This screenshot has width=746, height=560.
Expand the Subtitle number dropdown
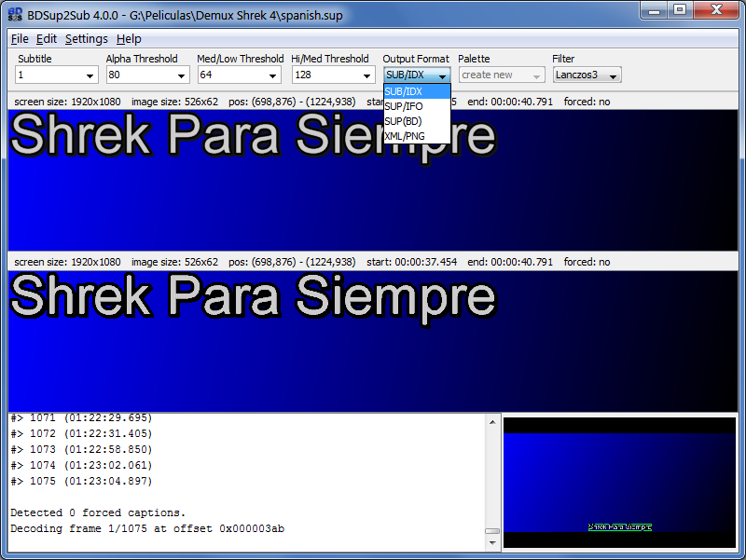90,75
